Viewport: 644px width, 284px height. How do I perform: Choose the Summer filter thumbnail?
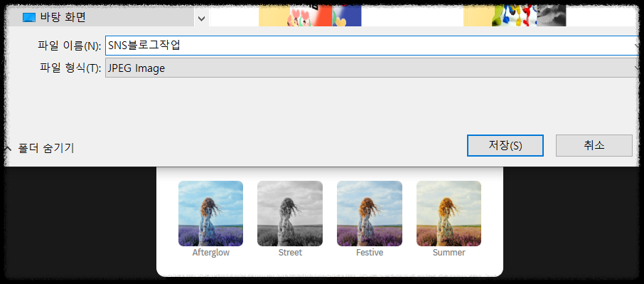[x=449, y=214]
